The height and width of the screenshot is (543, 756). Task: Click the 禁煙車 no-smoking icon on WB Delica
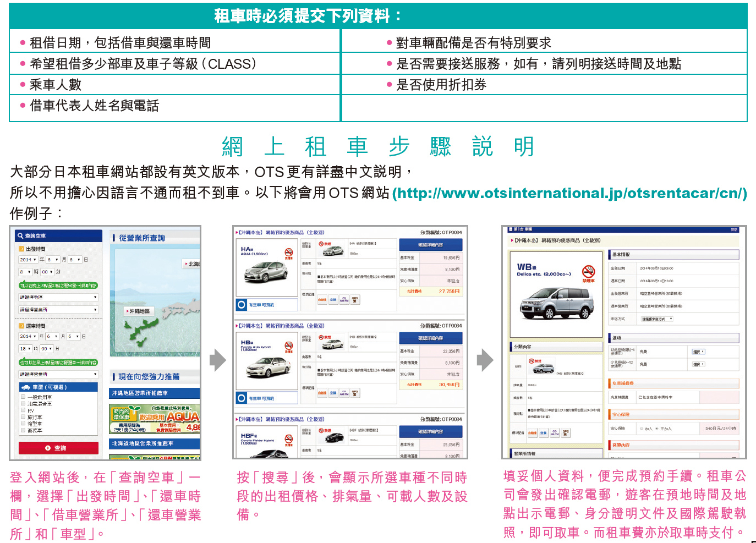(588, 271)
